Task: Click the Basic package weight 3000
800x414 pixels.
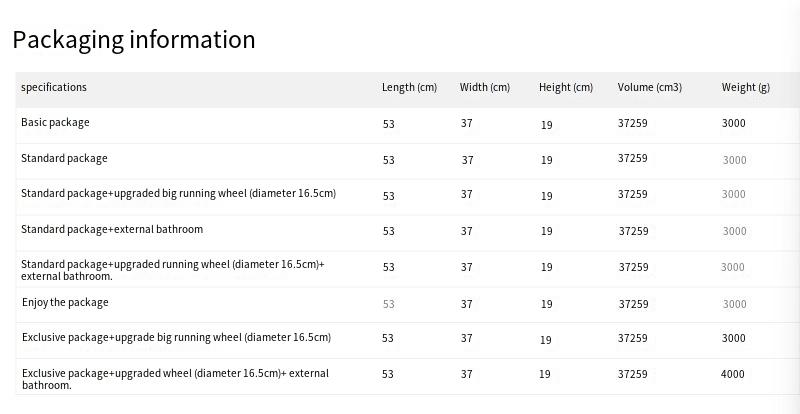Action: pos(734,123)
